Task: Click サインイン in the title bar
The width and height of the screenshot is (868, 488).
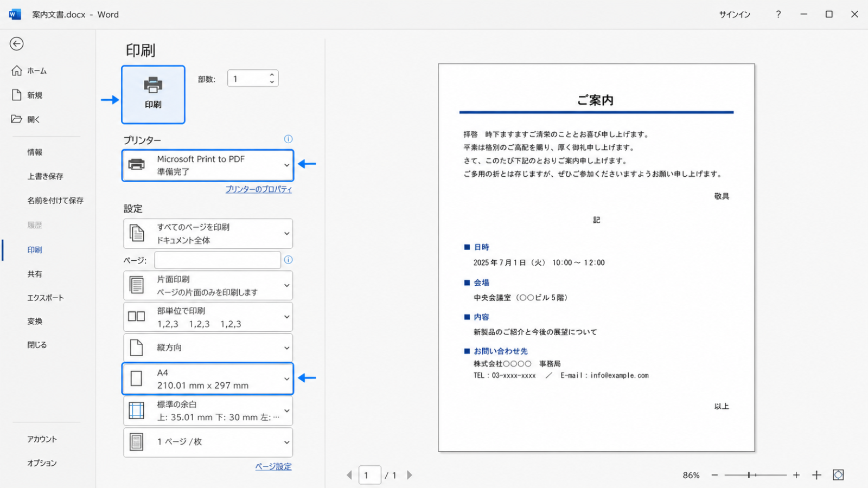Action: [x=735, y=15]
